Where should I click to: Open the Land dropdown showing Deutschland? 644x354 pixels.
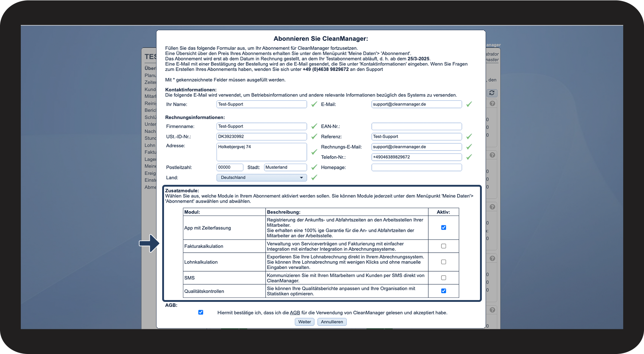click(x=262, y=178)
